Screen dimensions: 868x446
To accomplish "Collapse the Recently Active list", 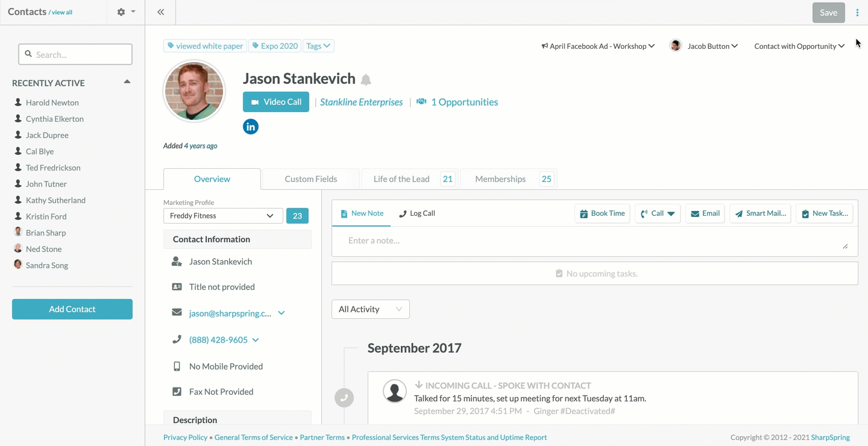I will 127,82.
